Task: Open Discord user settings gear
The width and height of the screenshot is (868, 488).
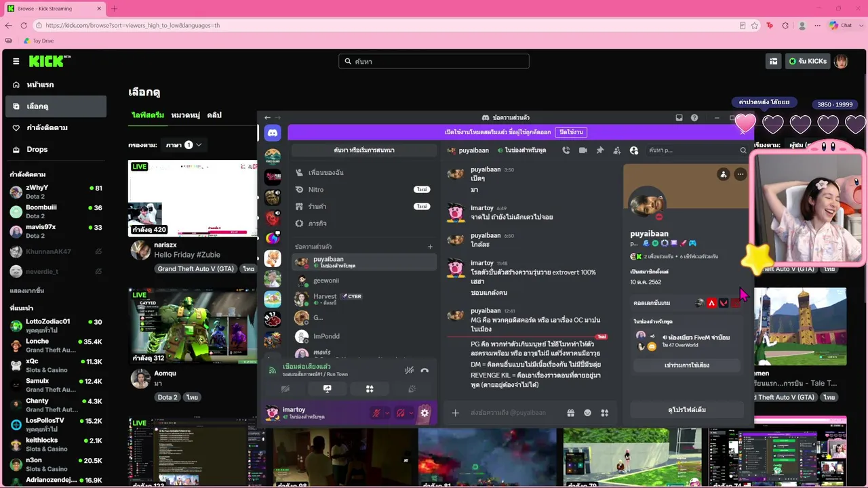Action: pyautogui.click(x=425, y=413)
